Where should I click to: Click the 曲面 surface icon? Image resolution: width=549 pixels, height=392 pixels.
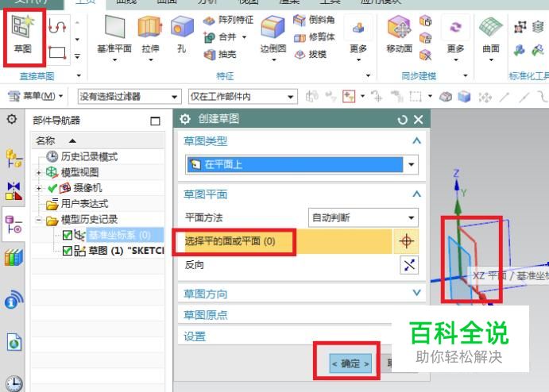[490, 27]
